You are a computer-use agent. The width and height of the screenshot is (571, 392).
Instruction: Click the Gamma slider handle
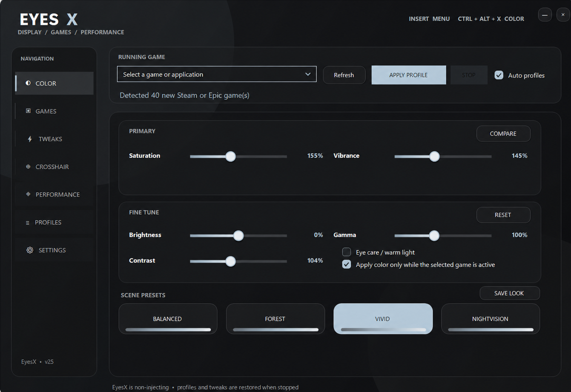point(434,235)
